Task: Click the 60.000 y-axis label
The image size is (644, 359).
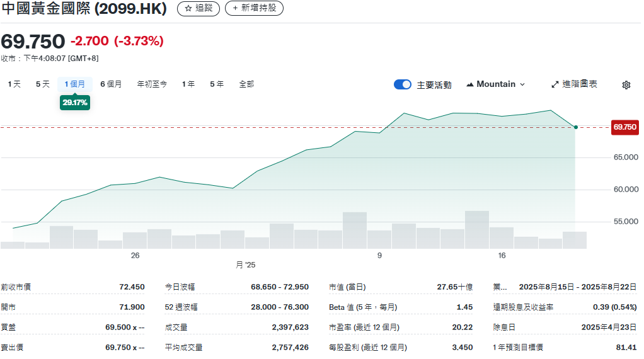Action: click(x=626, y=190)
